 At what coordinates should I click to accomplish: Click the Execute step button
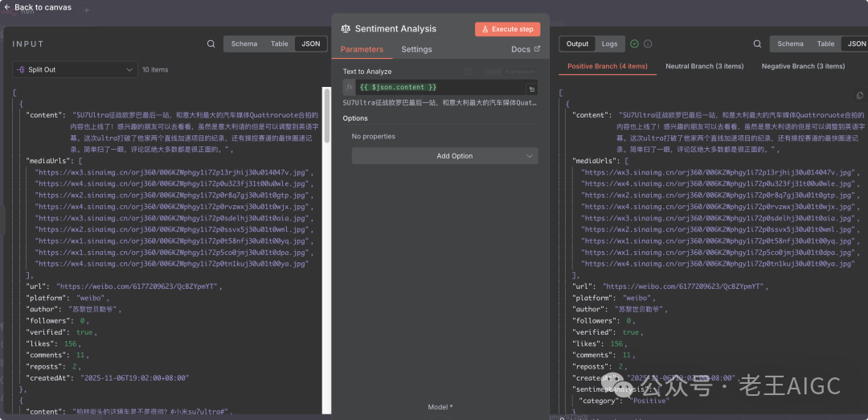(508, 29)
